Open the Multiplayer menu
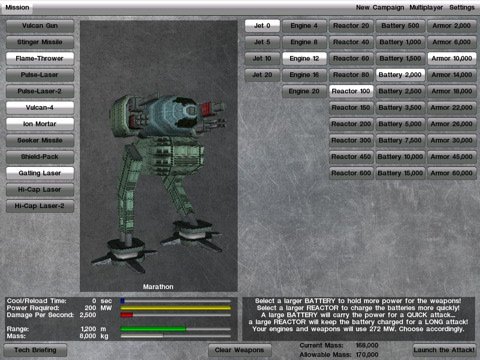 426,7
